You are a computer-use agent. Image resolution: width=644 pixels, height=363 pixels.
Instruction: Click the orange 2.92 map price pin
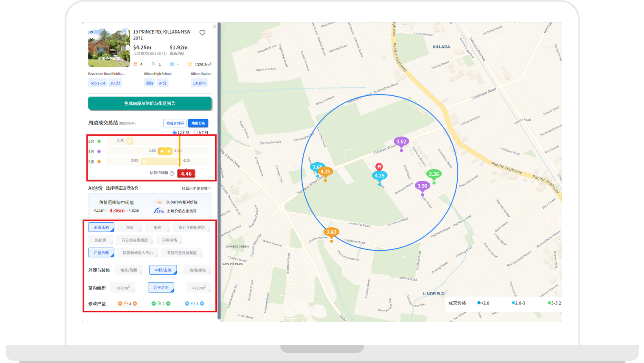click(331, 233)
